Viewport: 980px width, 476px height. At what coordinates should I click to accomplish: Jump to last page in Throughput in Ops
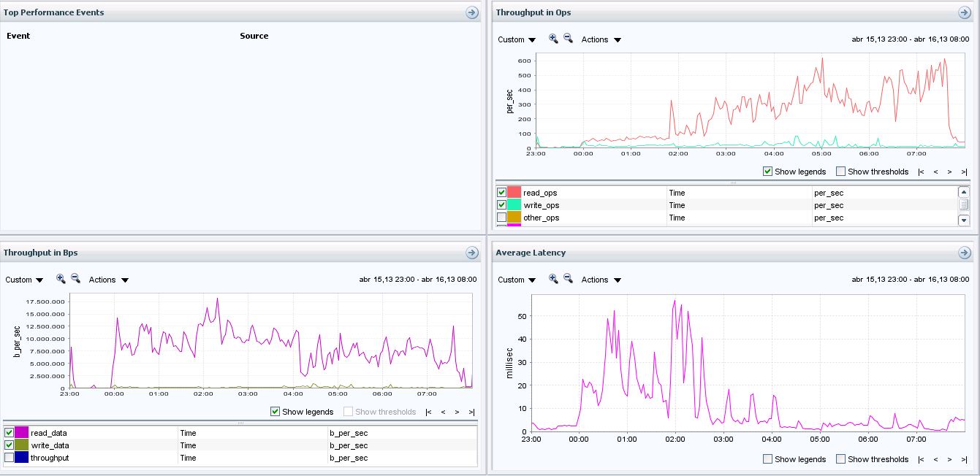point(964,172)
